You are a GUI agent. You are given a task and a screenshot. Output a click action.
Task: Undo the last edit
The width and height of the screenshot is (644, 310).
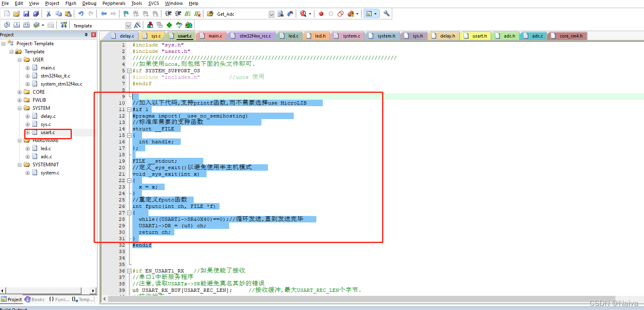point(81,14)
